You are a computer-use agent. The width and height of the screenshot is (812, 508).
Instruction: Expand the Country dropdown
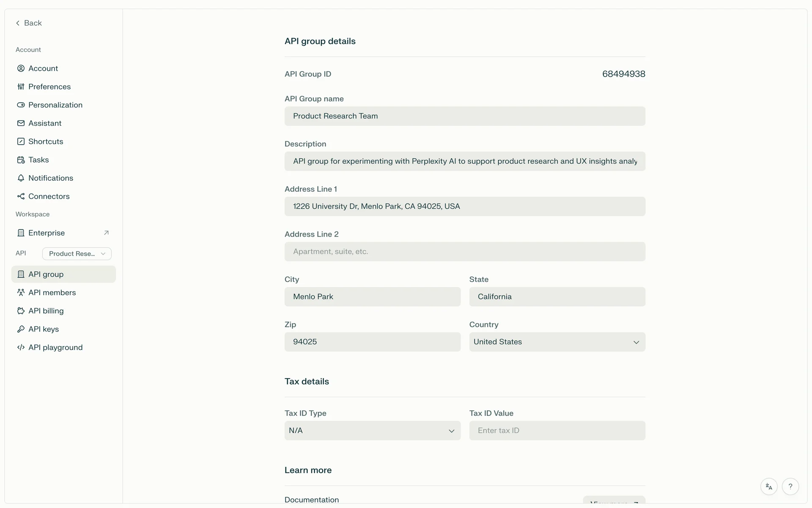tap(557, 342)
